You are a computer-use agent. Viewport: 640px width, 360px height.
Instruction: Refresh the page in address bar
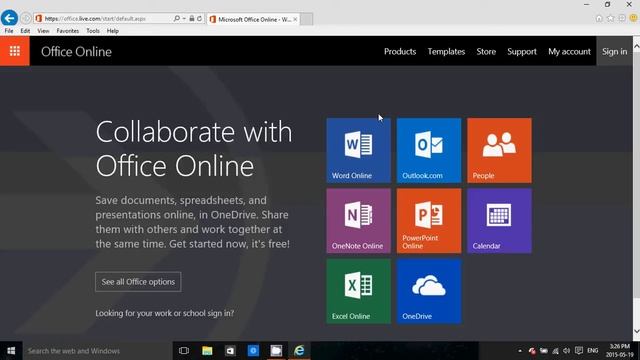click(199, 18)
